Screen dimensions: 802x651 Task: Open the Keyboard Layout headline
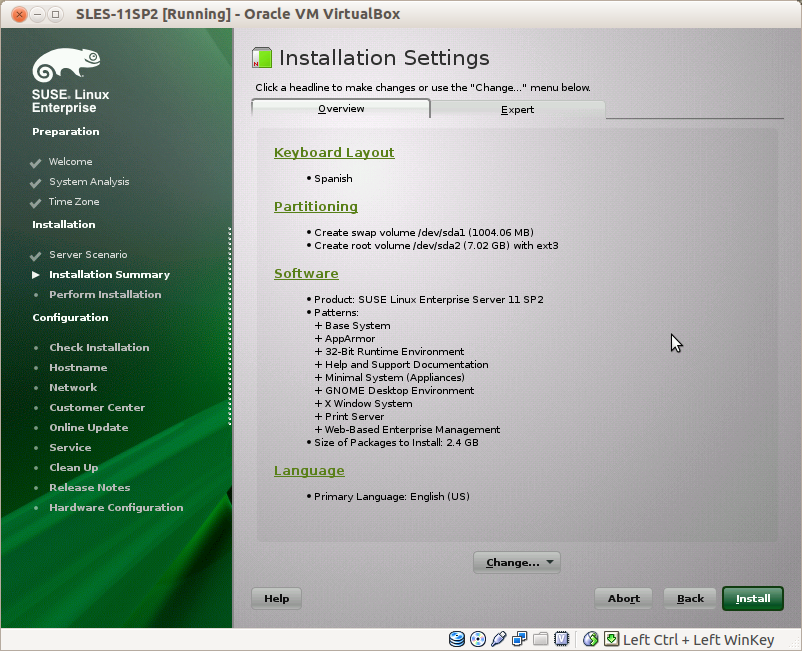point(334,152)
